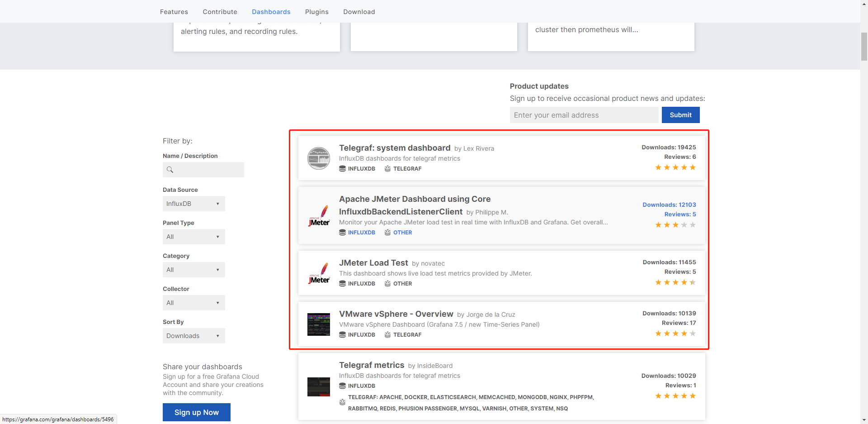Click InfluxDB icon on Telegraf system dashboard
This screenshot has height=424, width=868.
pyautogui.click(x=342, y=169)
